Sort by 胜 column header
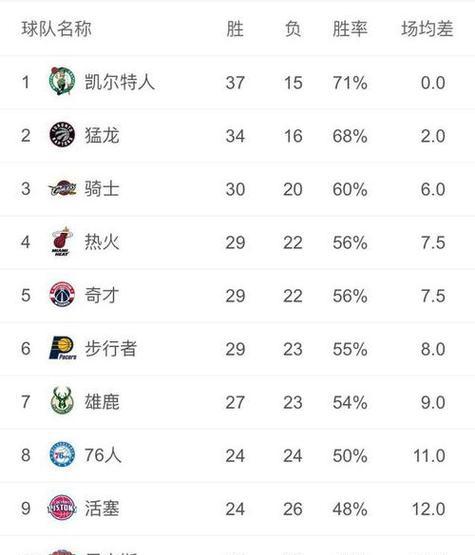 click(x=235, y=29)
